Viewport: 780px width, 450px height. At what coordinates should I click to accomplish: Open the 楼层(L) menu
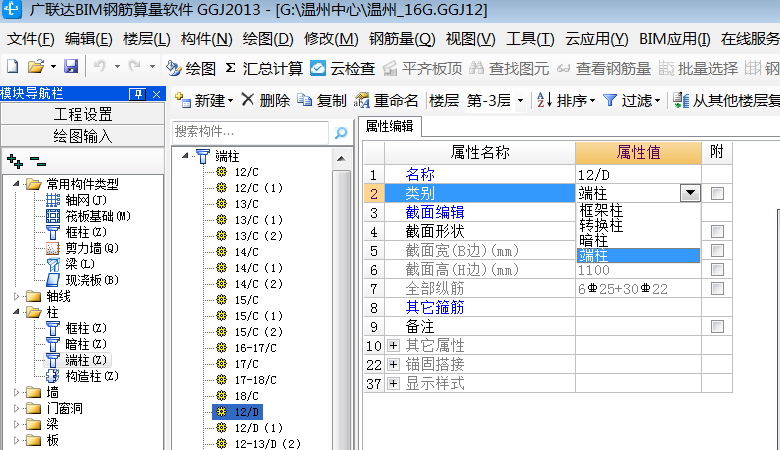click(147, 39)
